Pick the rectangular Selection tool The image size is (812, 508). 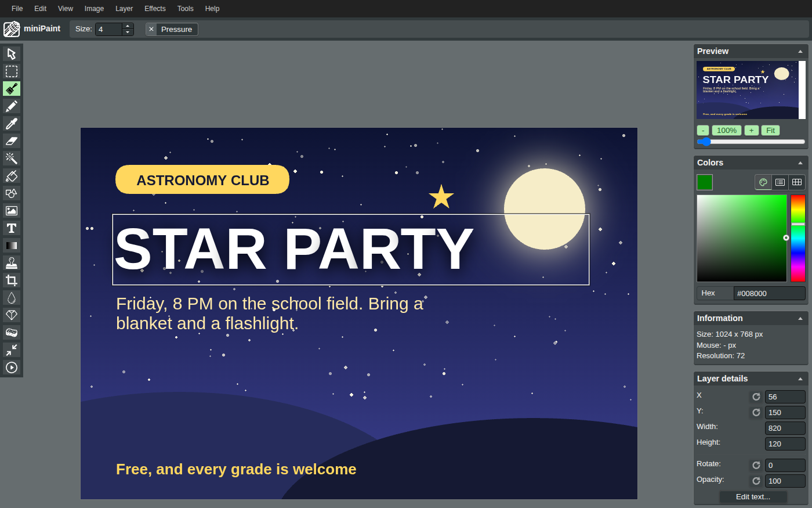[x=12, y=71]
